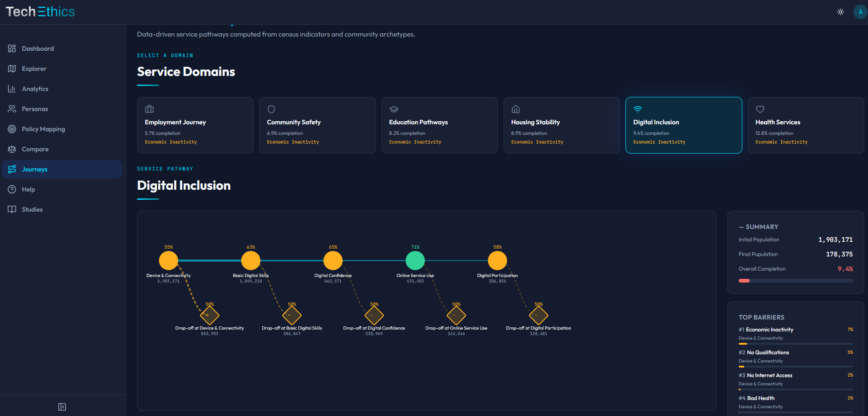This screenshot has height=416, width=868.
Task: Select the Health Services domain card
Action: coord(805,125)
